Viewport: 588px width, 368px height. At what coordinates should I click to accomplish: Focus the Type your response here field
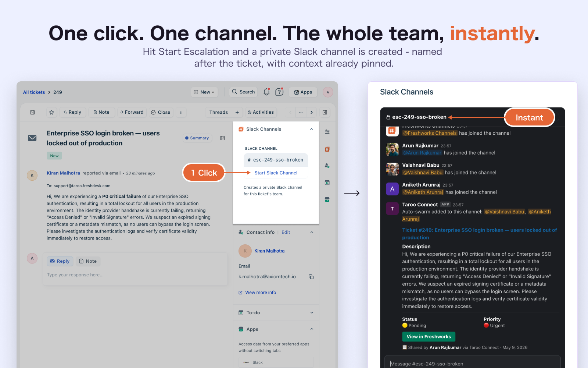coord(135,275)
